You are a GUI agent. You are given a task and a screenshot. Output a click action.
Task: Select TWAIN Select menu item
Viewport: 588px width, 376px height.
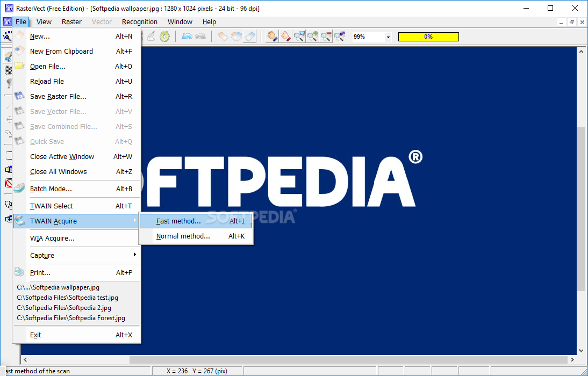tap(76, 206)
